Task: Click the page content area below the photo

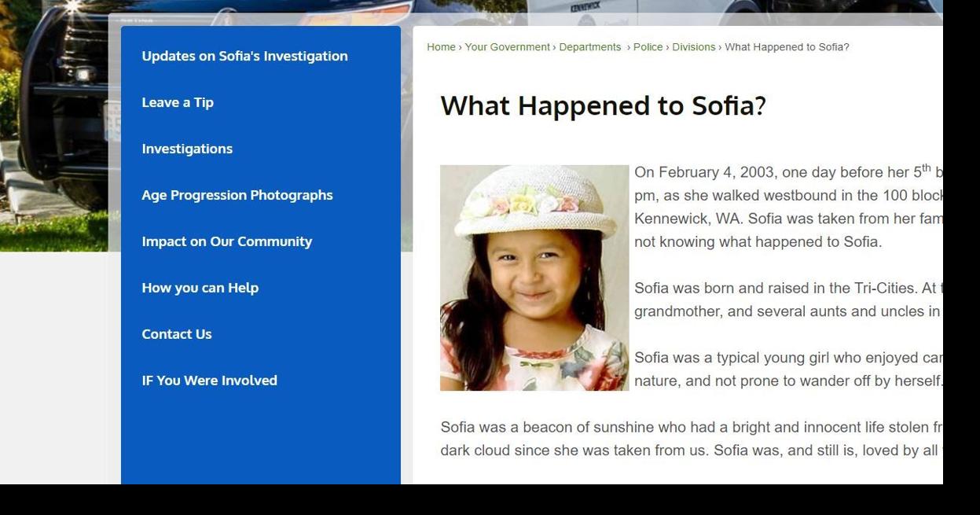Action: 668,439
